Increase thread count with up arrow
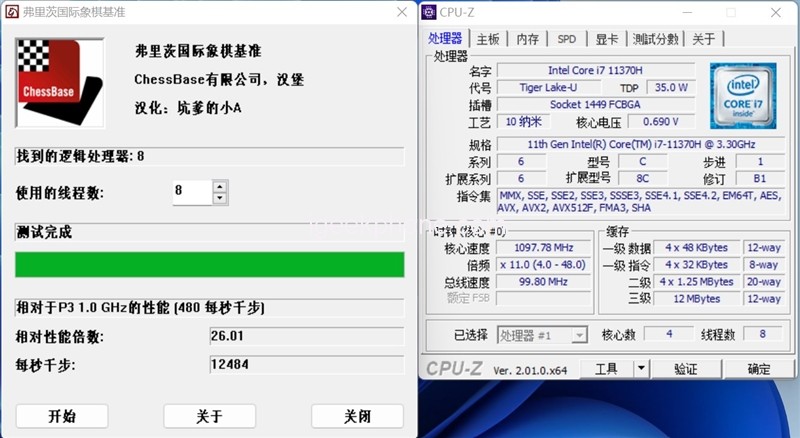The height and width of the screenshot is (438, 800). tap(220, 185)
